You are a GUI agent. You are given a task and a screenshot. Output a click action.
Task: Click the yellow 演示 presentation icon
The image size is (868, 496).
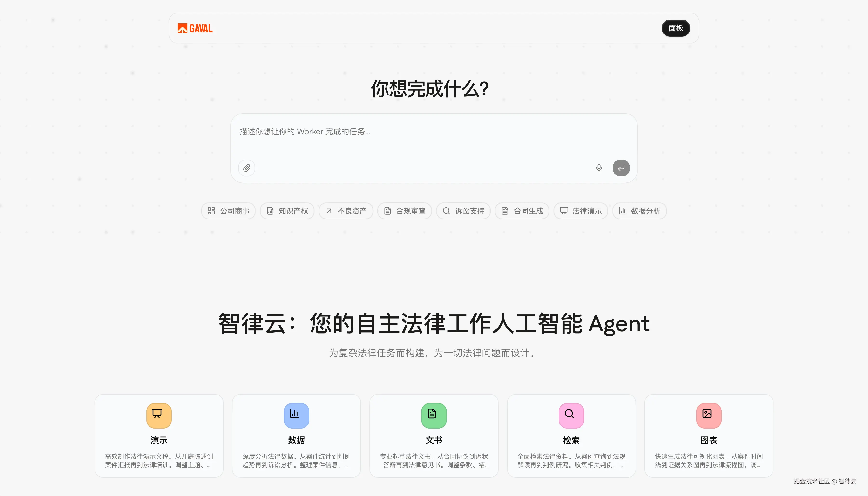pyautogui.click(x=159, y=415)
